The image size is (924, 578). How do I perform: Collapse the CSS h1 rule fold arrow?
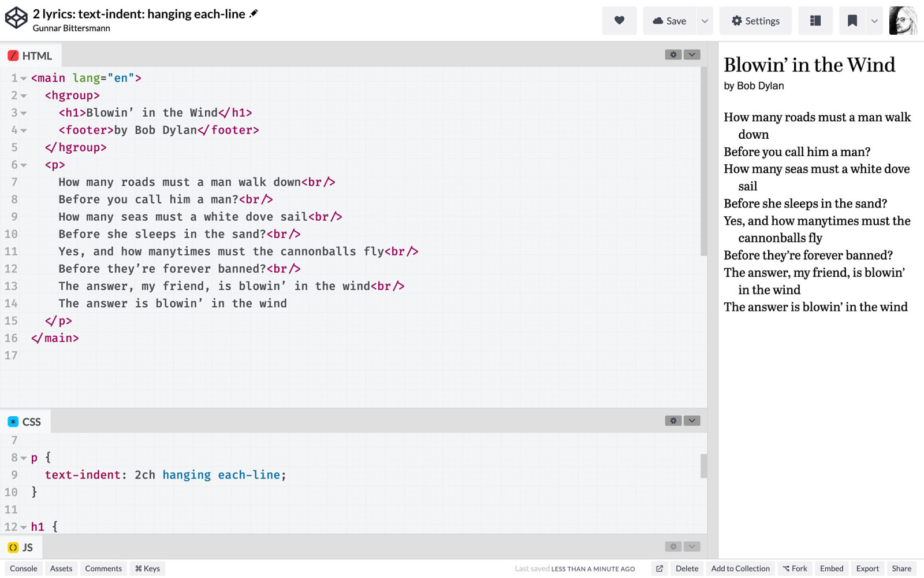[x=24, y=527]
